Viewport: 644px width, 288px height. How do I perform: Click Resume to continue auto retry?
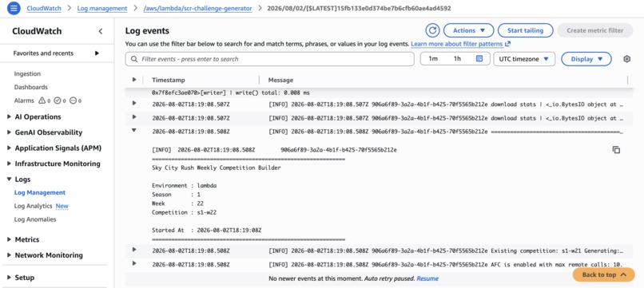pos(427,278)
